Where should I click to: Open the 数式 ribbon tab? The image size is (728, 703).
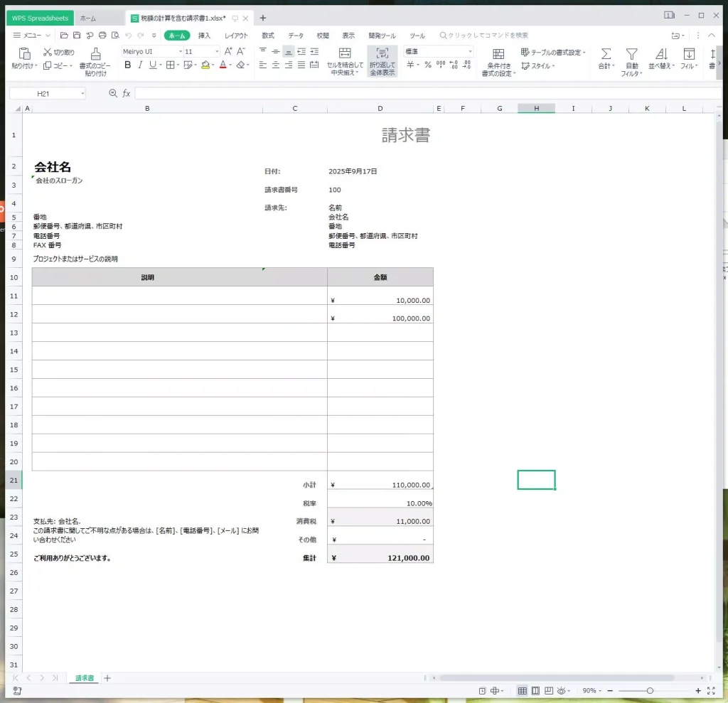(268, 36)
